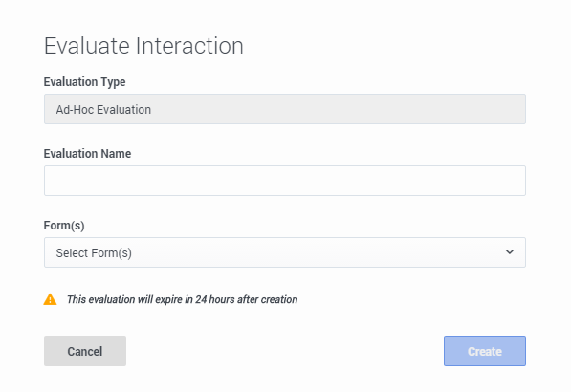The width and height of the screenshot is (571, 392).
Task: Expand the forms list using down arrow
Action: (510, 252)
